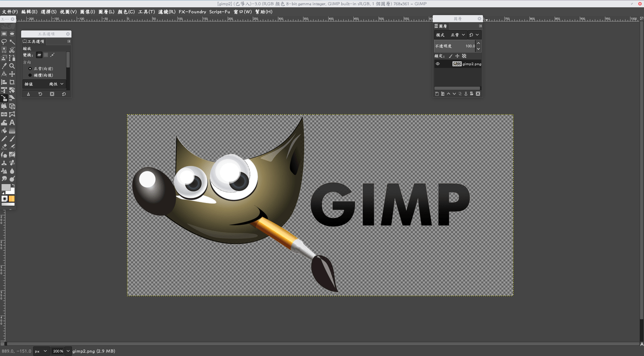
Task: Toggle lock pixels brush icon
Action: (x=451, y=56)
